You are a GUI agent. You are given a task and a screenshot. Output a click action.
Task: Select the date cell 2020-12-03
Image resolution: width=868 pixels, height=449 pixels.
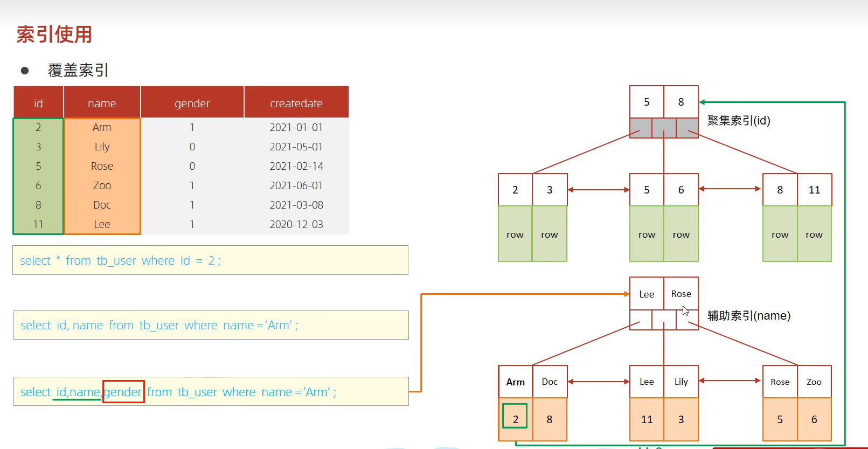[x=296, y=224]
